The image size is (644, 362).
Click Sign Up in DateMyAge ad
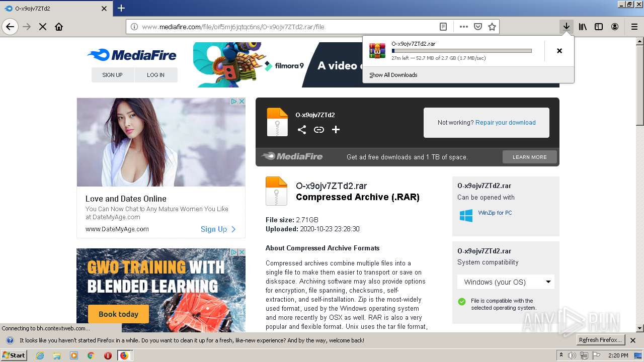(218, 229)
